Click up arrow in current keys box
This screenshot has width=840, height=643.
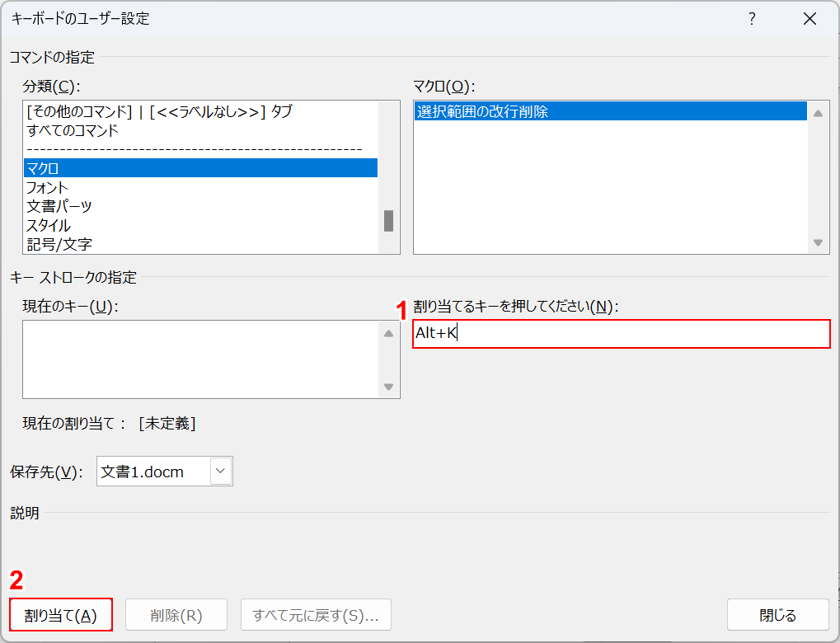pos(388,333)
